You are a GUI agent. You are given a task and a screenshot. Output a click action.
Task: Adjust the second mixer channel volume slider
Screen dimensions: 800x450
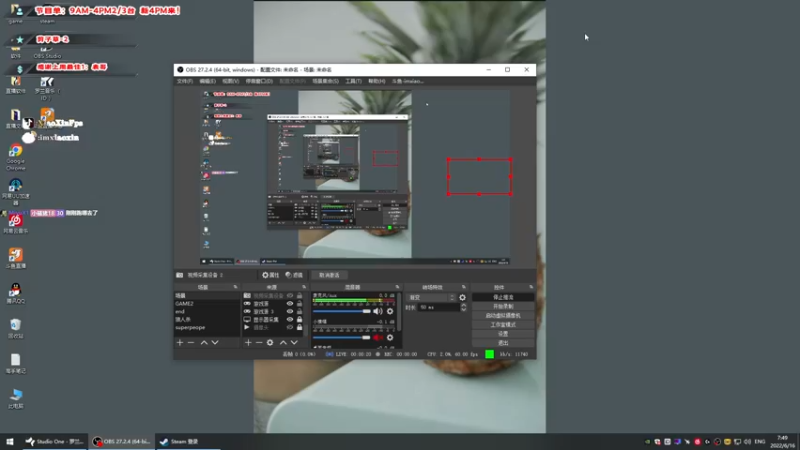(342, 337)
